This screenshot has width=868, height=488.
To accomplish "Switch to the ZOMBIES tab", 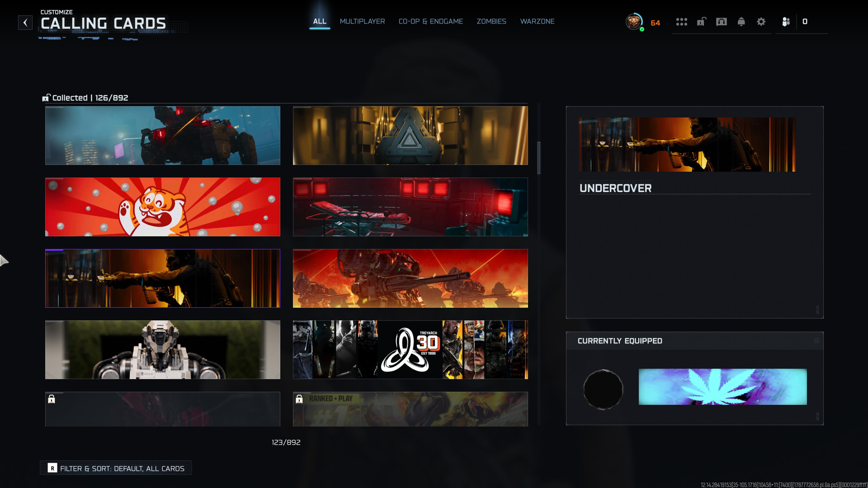I will click(x=491, y=21).
